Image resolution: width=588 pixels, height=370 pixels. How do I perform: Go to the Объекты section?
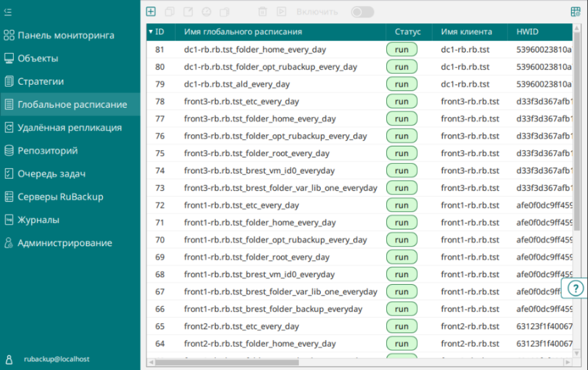tap(70, 58)
